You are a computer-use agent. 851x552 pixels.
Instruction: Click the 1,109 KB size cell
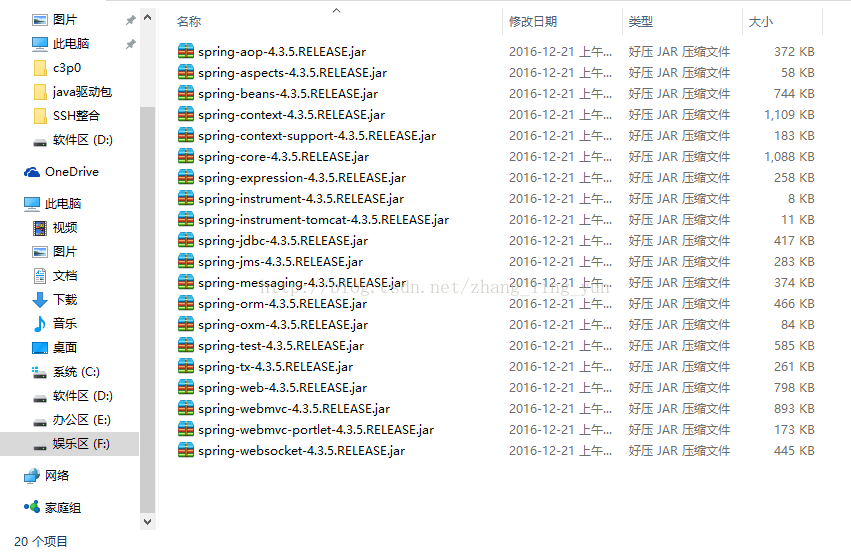click(x=789, y=115)
